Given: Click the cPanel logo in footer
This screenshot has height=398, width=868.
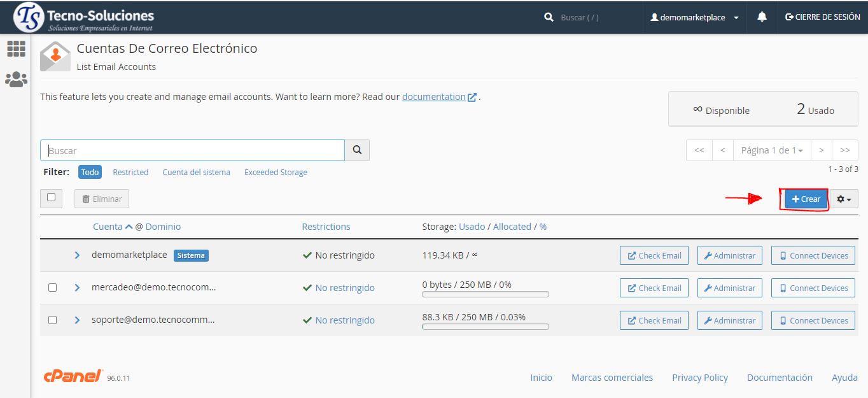Looking at the screenshot, I should [73, 376].
